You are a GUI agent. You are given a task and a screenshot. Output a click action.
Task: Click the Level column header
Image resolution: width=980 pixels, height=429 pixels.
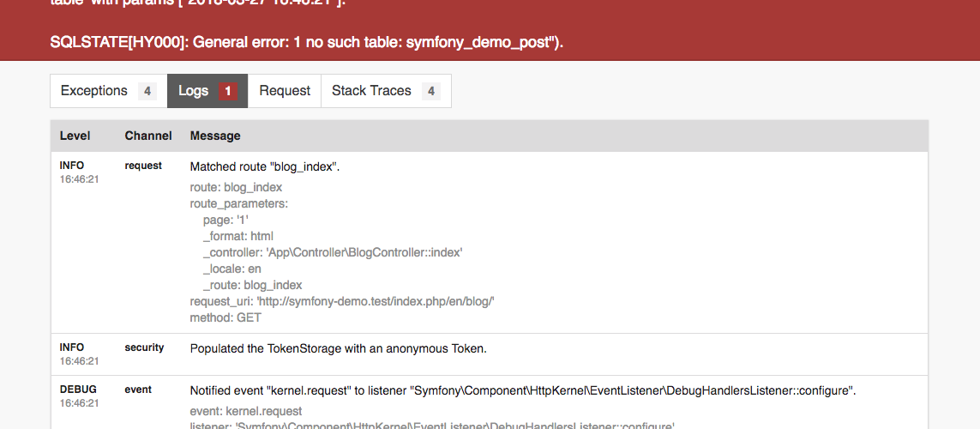[75, 136]
